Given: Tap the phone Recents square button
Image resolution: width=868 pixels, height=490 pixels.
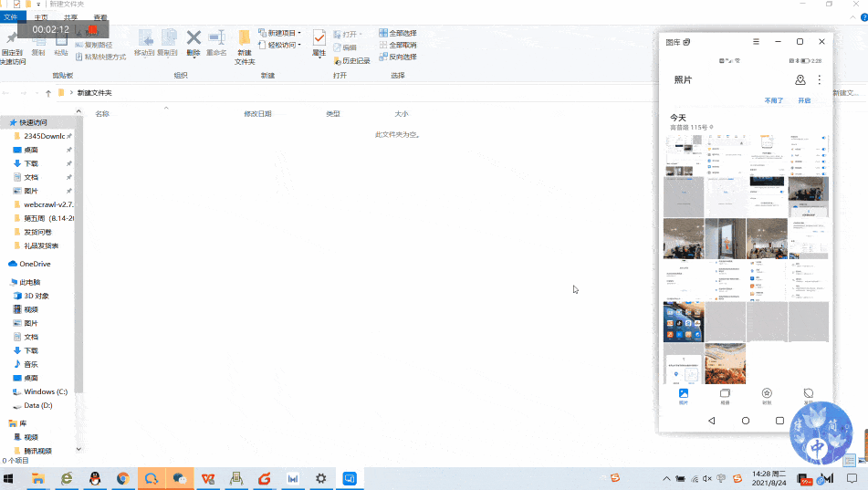Looking at the screenshot, I should click(779, 421).
